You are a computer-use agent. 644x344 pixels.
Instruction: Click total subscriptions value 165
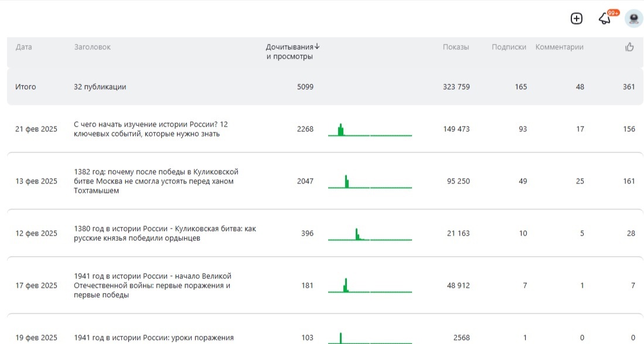[x=521, y=87]
